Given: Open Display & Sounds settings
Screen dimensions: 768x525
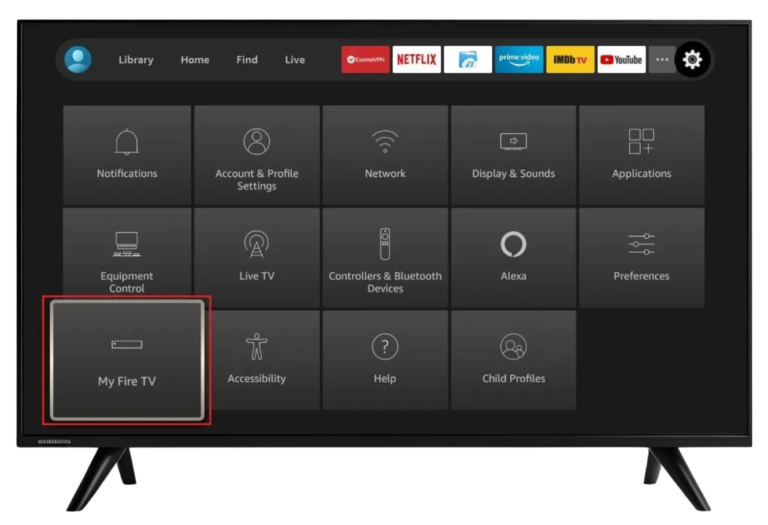Looking at the screenshot, I should tap(513, 155).
